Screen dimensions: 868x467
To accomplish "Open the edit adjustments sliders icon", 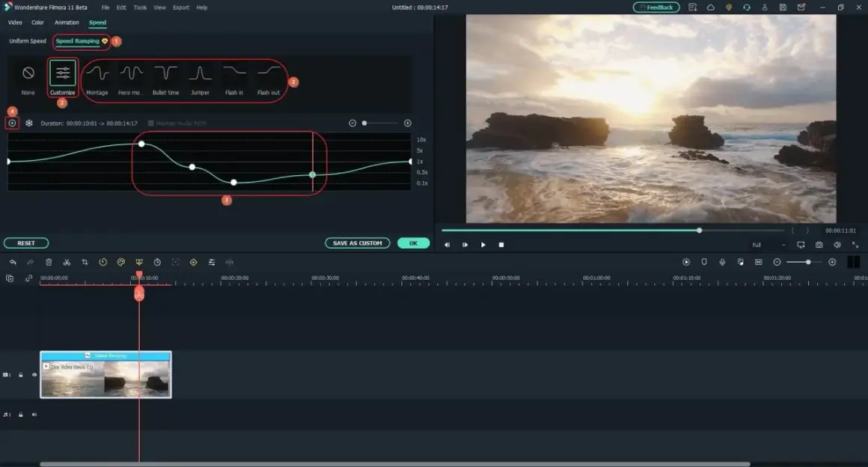I will pyautogui.click(x=212, y=262).
